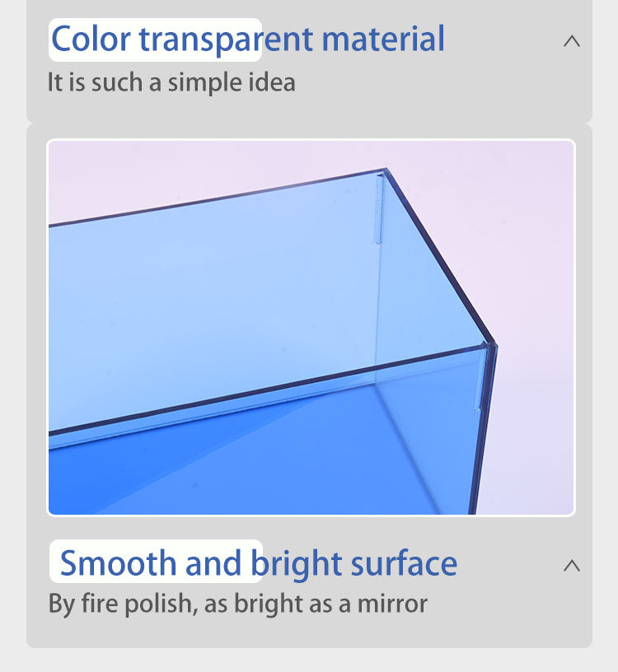Select the "It is such a simple idea" subtitle

(x=171, y=82)
